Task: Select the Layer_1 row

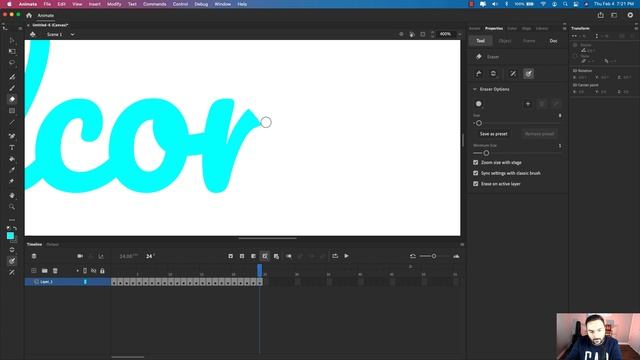Action: (x=68, y=282)
